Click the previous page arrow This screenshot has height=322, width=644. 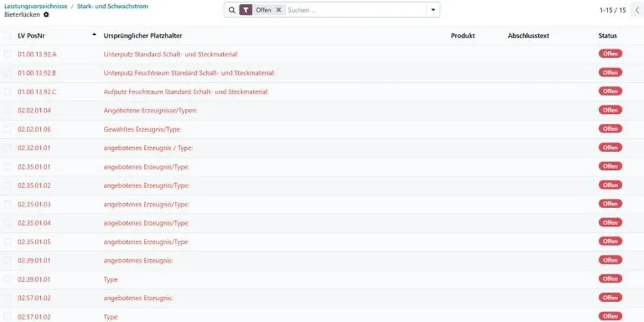[637, 10]
